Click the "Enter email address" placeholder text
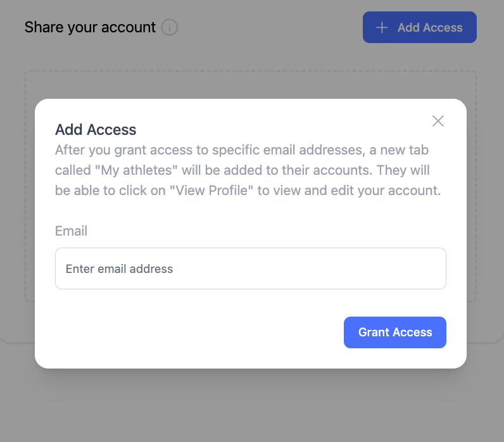The height and width of the screenshot is (442, 504). 119,269
